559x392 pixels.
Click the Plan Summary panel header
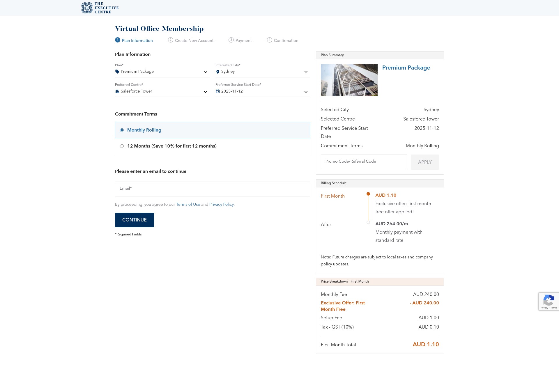pos(380,55)
